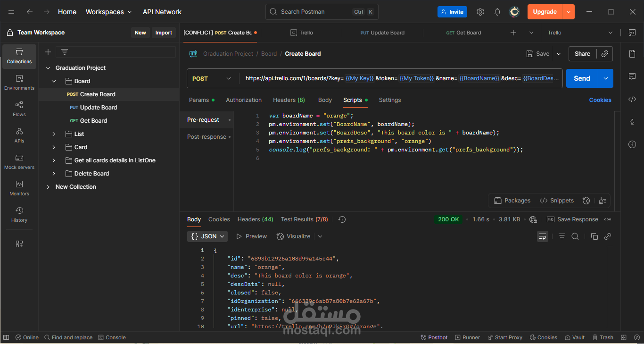Open the hamburger menu icon

[11, 12]
